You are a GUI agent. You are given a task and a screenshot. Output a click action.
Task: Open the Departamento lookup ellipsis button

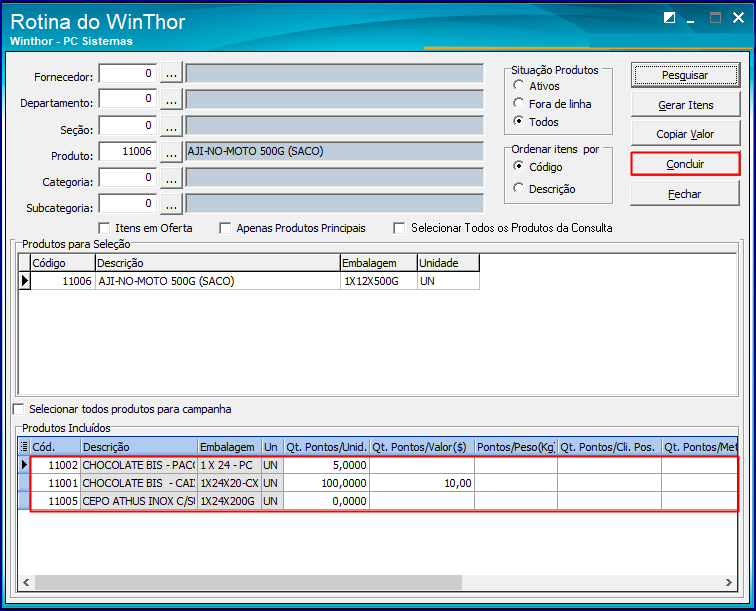171,99
